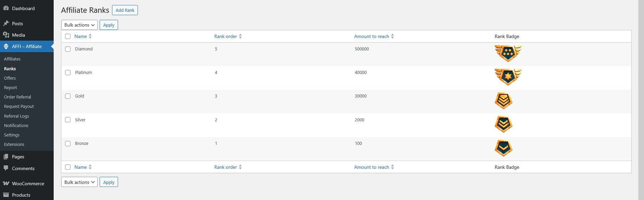Click the Diamond rank badge image

(x=508, y=54)
